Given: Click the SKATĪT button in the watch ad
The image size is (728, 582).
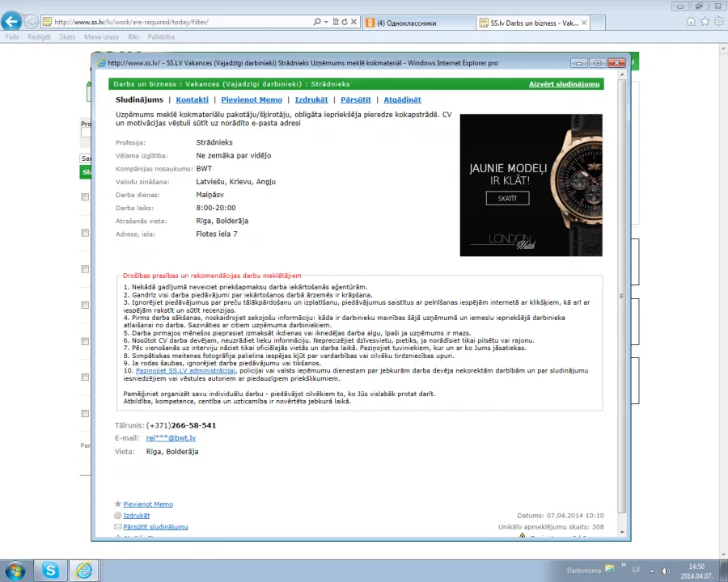Looking at the screenshot, I should [507, 198].
